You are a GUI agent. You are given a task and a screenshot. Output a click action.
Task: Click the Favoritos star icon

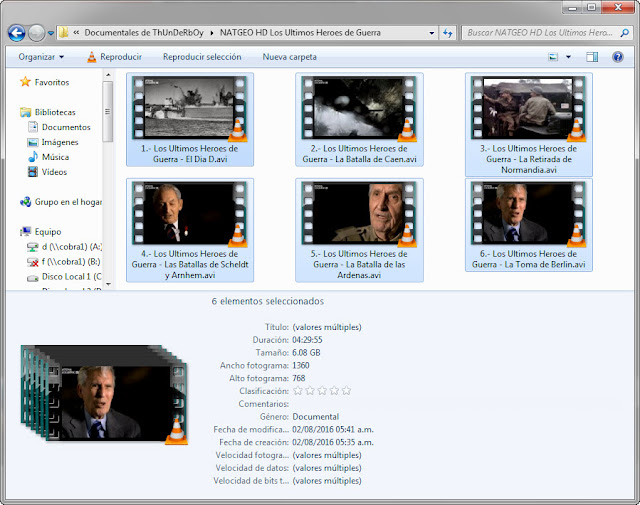coord(25,82)
